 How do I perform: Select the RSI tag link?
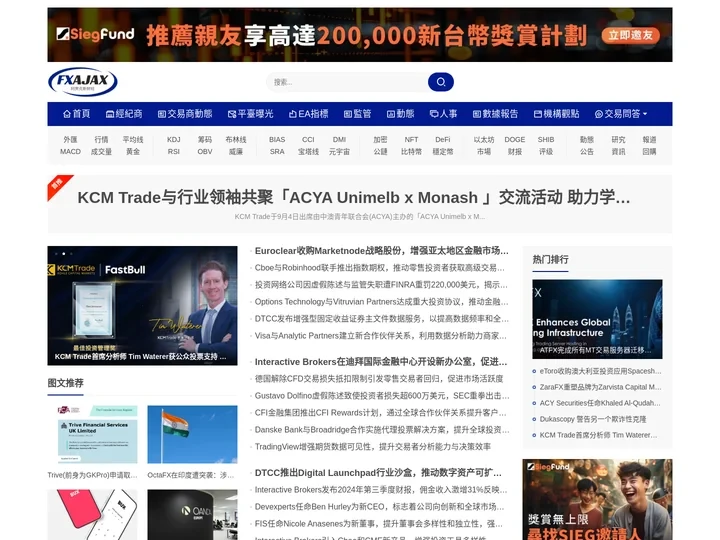(174, 152)
